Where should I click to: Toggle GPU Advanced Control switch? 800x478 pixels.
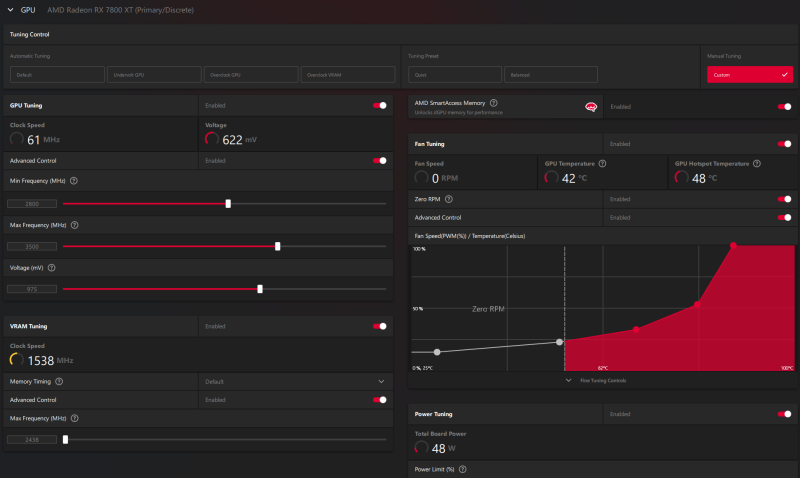click(380, 161)
